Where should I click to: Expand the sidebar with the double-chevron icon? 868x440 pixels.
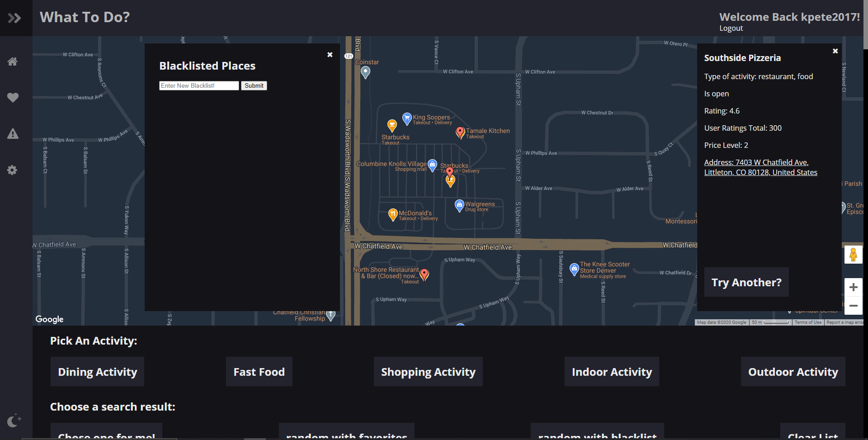[x=14, y=18]
